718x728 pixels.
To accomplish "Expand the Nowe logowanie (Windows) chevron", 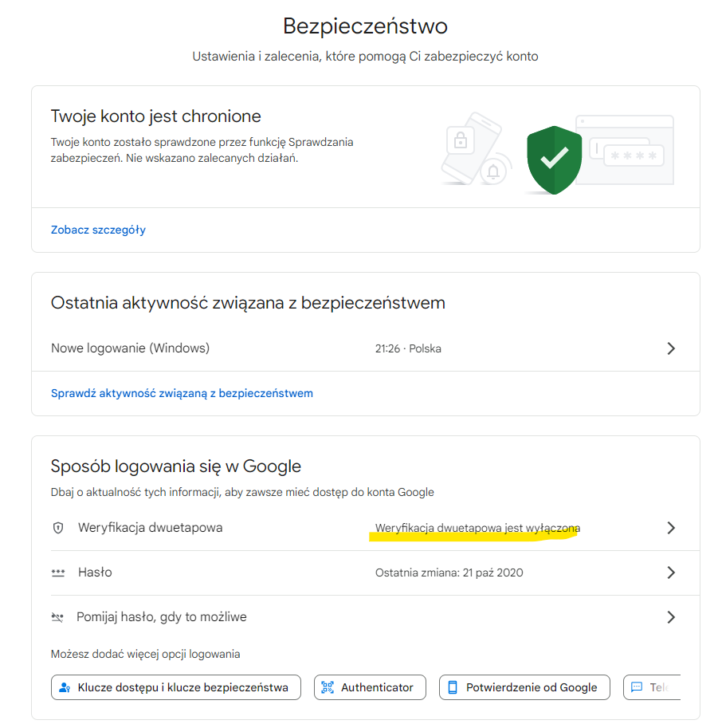I will click(671, 348).
